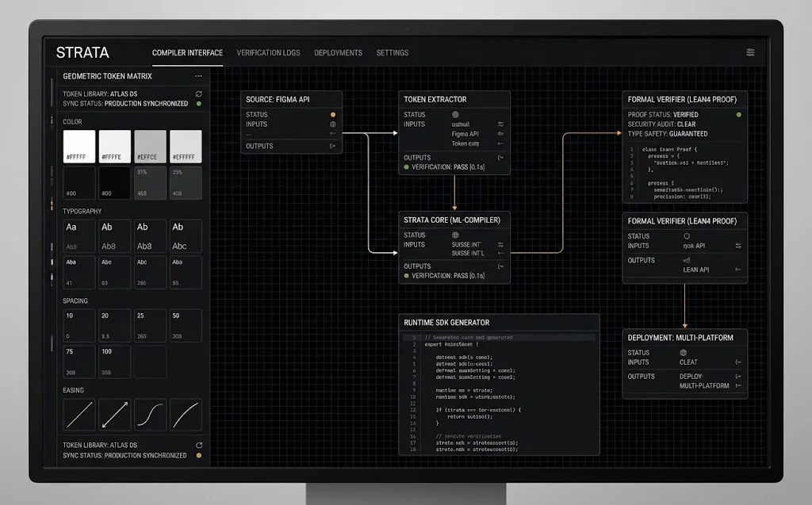Click the arrow icon beside LEAN API output
The image size is (812, 505).
point(738,270)
